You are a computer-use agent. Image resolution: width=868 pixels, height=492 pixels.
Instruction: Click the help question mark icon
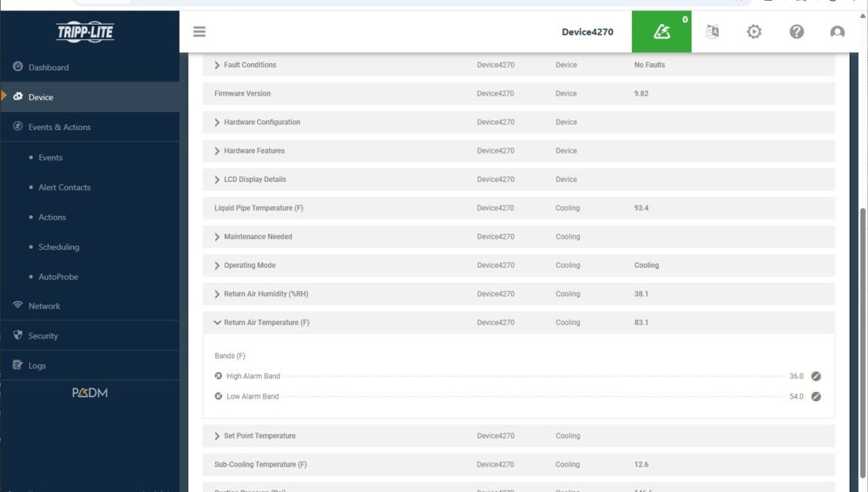[x=796, y=32]
